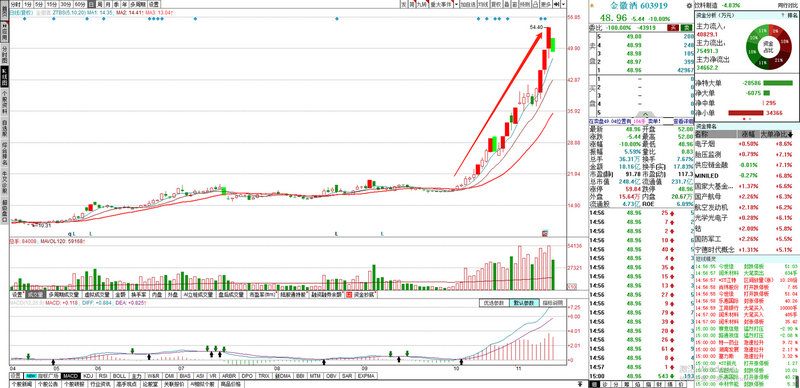Switch to KDJ indicator

pos(88,376)
